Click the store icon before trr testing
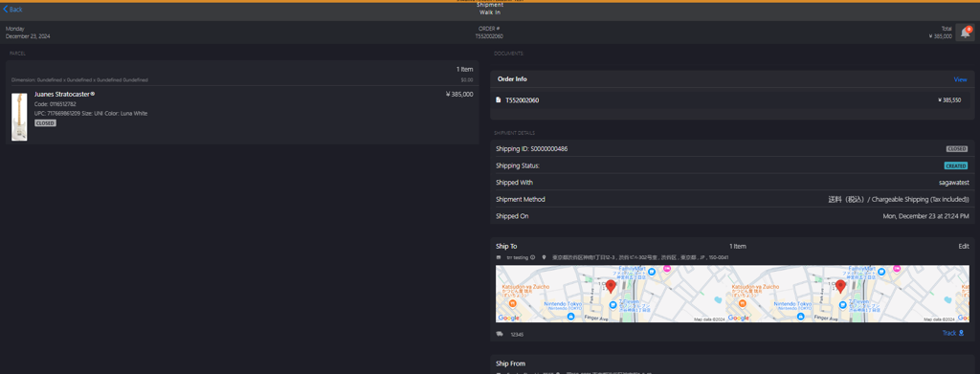Viewport: 980px width, 374px height. pyautogui.click(x=498, y=257)
